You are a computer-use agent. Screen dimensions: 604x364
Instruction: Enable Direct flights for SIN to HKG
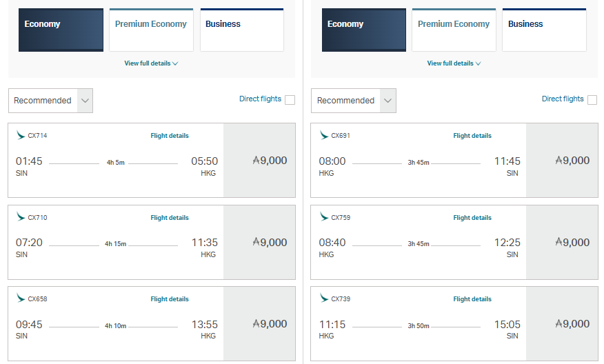(290, 100)
